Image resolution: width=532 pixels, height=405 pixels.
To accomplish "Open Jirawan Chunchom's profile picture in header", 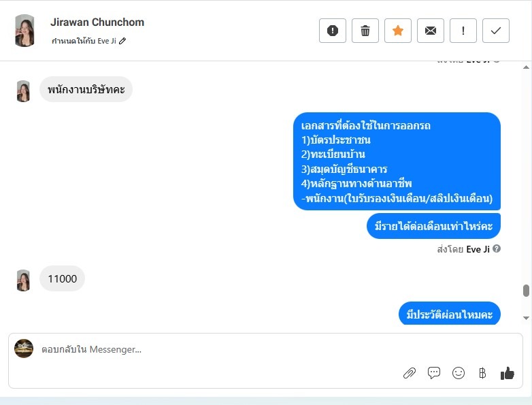I will click(24, 31).
